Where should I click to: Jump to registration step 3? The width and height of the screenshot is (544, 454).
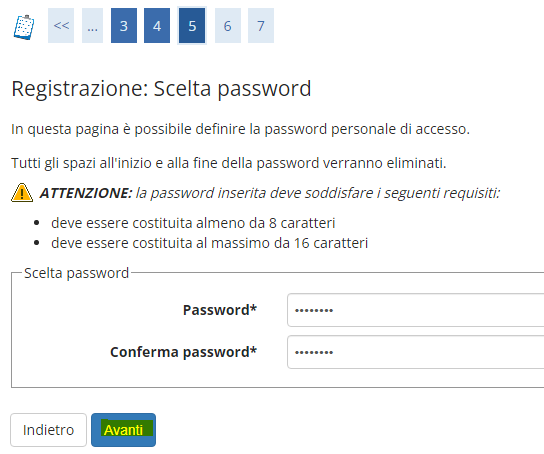(124, 26)
